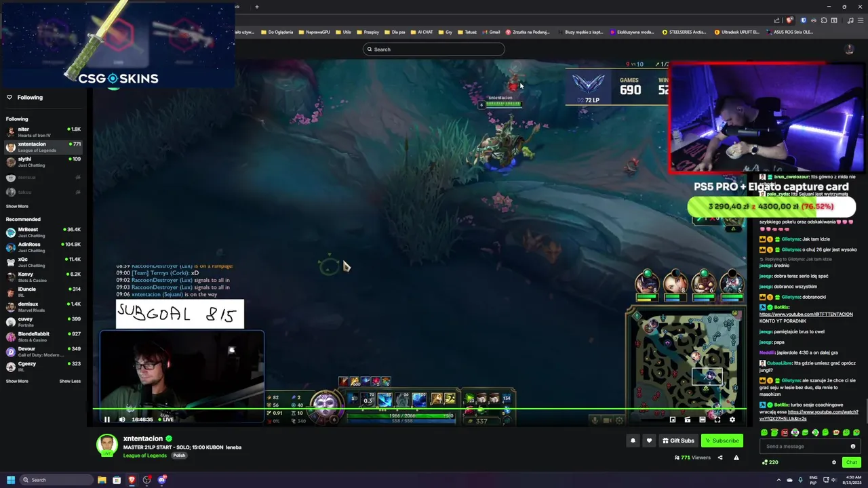Enter fullscreen mode on the player
The image size is (868, 488).
[x=717, y=420]
